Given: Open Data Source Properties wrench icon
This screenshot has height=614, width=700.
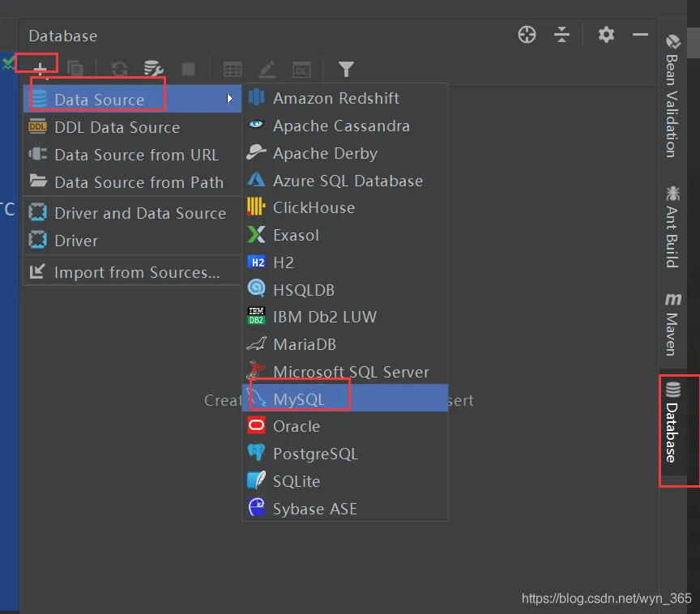Looking at the screenshot, I should [154, 69].
